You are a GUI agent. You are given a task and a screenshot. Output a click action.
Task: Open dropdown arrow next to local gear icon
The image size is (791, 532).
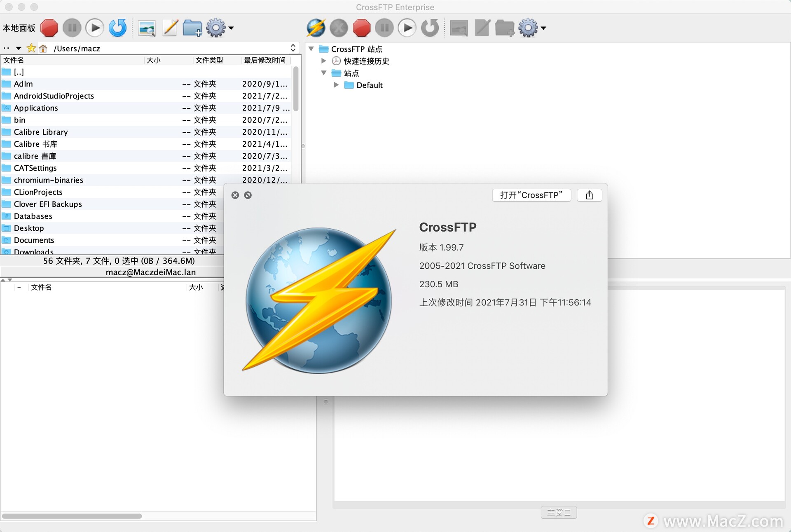click(x=231, y=28)
